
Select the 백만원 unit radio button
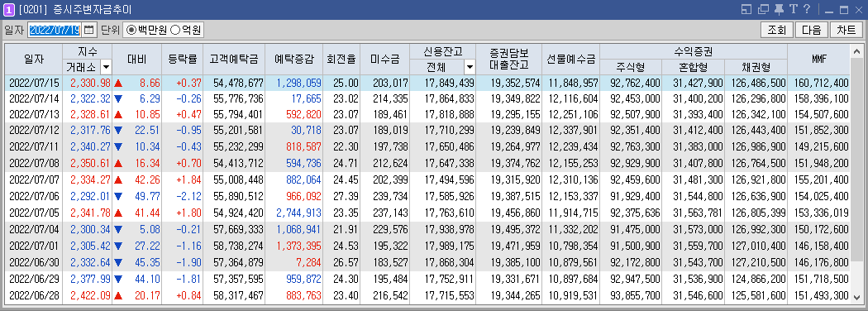[131, 30]
